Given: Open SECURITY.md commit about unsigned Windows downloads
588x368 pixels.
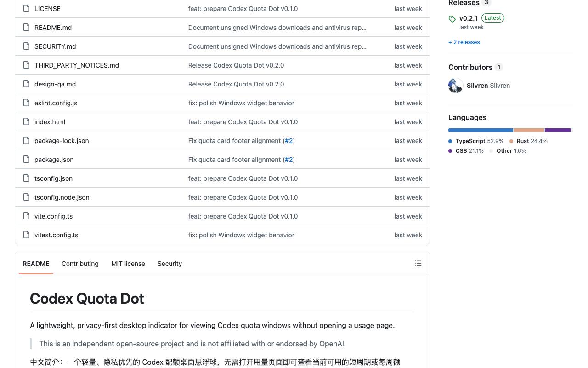Looking at the screenshot, I should click(x=277, y=46).
